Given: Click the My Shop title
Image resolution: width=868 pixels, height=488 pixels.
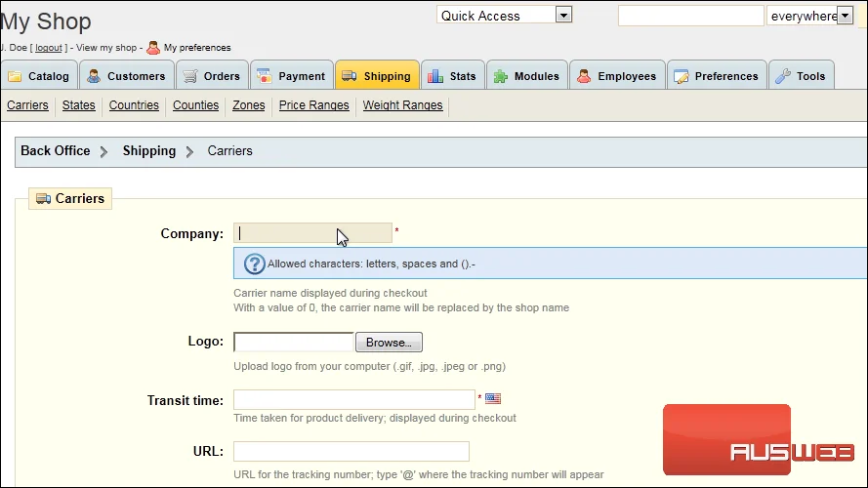Looking at the screenshot, I should 45,21.
